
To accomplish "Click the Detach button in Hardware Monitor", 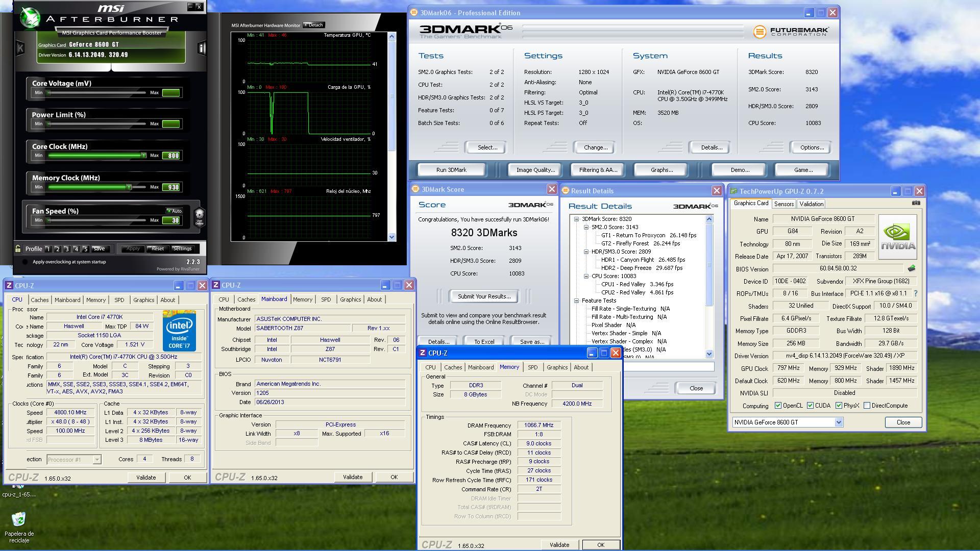I will 313,25.
